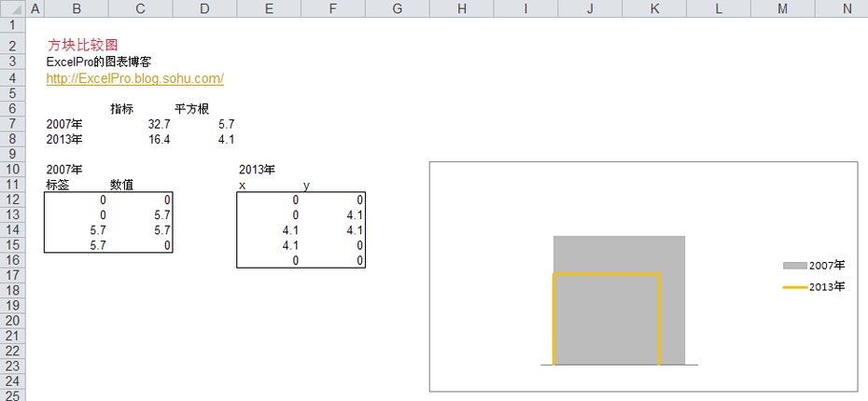Select column E header
Screen dimensions: 868x401
(x=269, y=8)
